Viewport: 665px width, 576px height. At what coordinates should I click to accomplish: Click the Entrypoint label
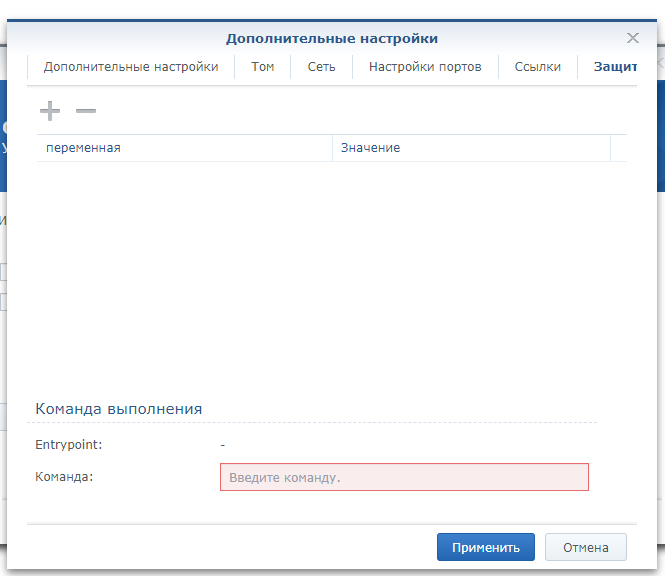click(69, 445)
